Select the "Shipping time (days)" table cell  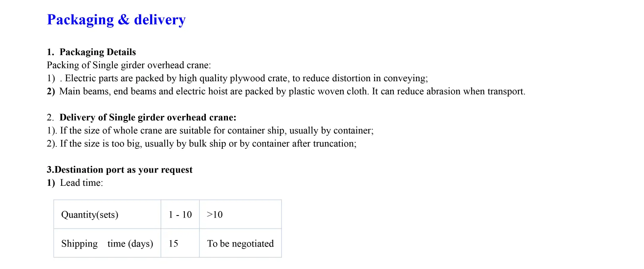107,244
